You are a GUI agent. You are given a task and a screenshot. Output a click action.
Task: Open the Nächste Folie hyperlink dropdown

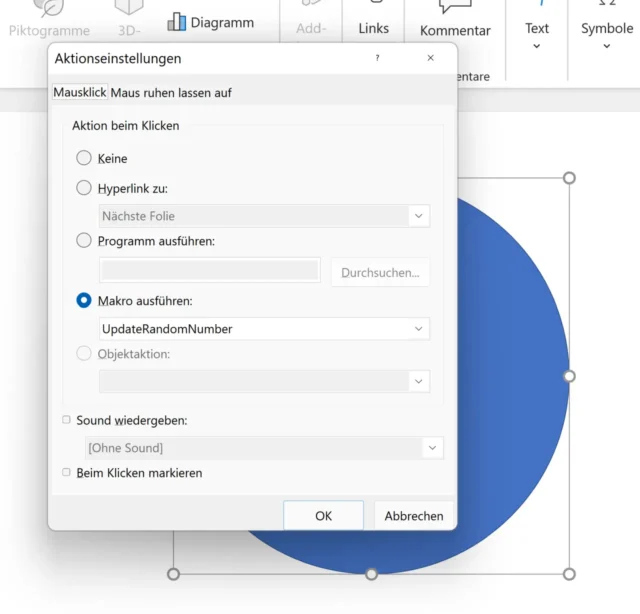coord(419,216)
